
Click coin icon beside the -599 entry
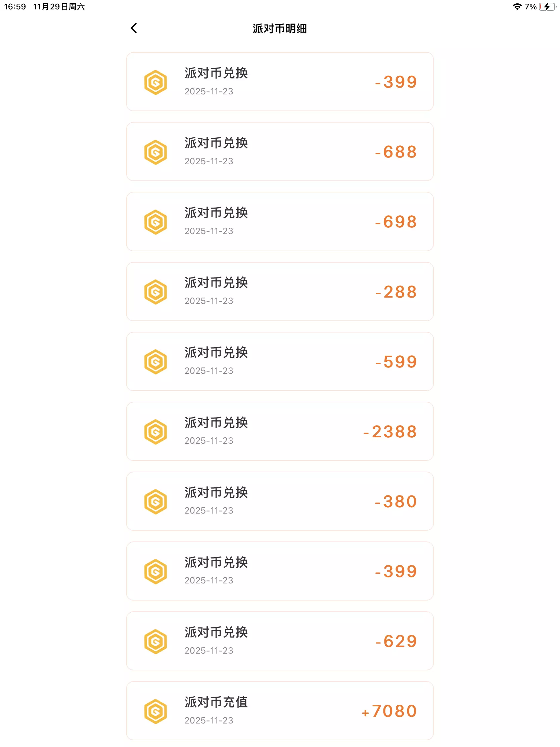pos(156,362)
